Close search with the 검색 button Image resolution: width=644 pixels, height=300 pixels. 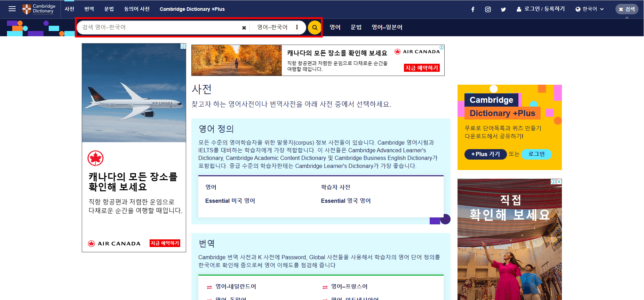(x=627, y=9)
